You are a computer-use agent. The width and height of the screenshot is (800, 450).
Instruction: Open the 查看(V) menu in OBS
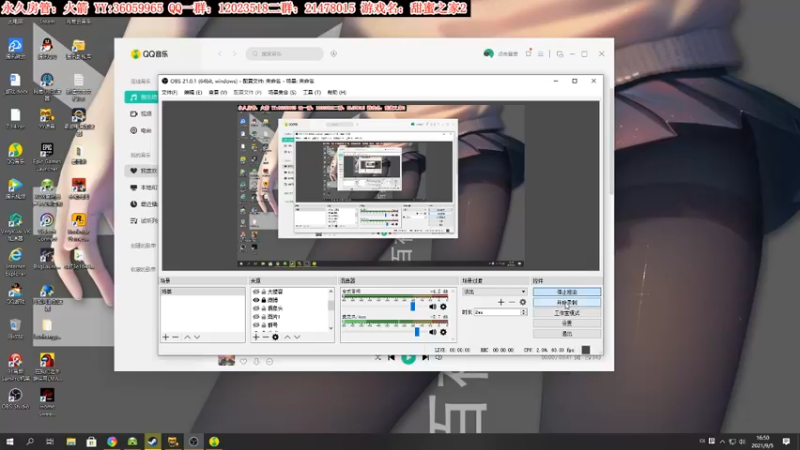coord(217,92)
